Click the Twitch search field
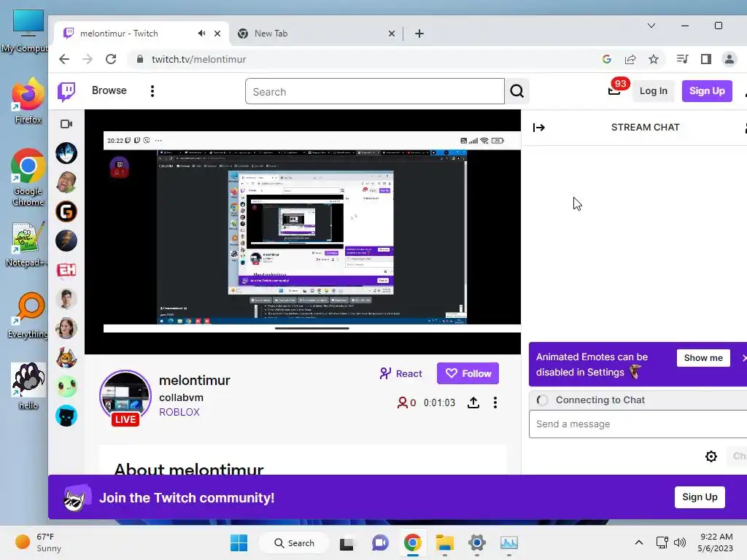The image size is (747, 560). 375,91
